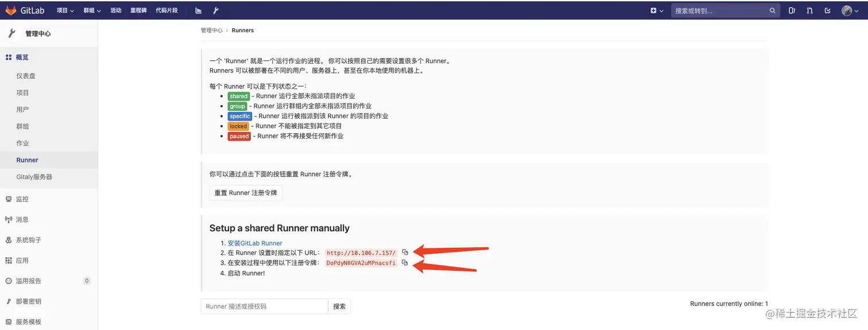
Task: Click 管理中心 sidebar heading
Action: [38, 34]
